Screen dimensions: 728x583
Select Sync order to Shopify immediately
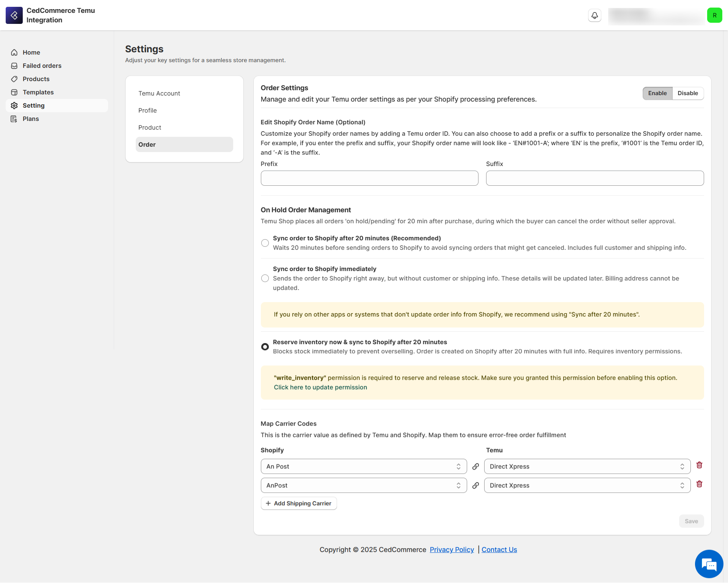(x=265, y=279)
